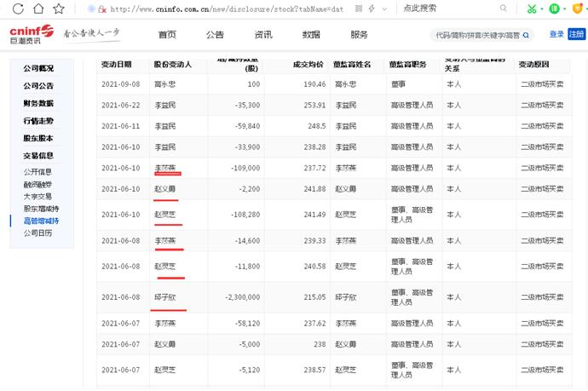The height and width of the screenshot is (391, 588).
Task: Select 交易信息 section in the sidebar
Action: tap(38, 156)
